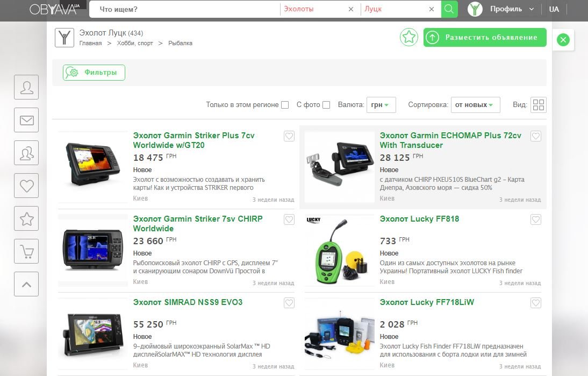Click the price 55 250 ГРН
The image size is (588, 376).
[x=155, y=324]
